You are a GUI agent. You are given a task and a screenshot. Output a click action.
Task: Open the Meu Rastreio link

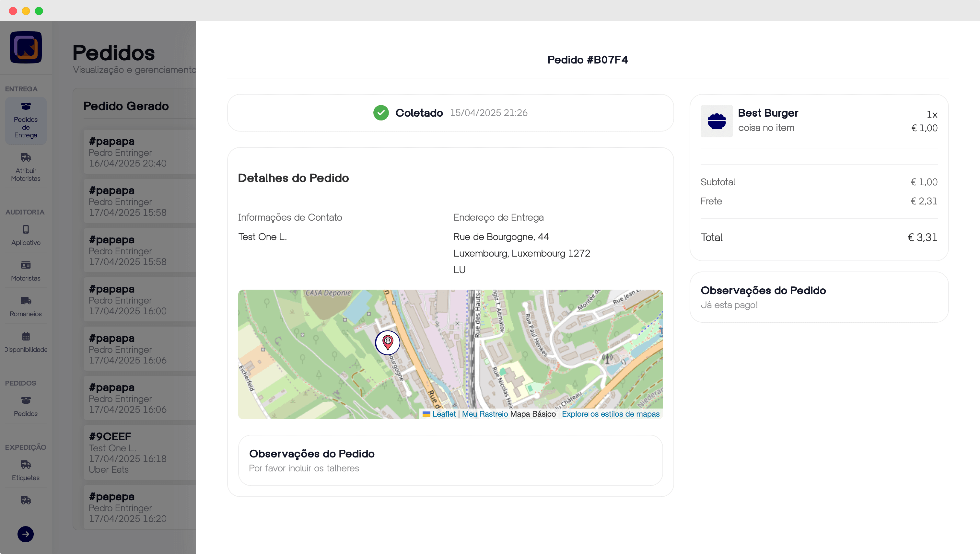coord(485,414)
